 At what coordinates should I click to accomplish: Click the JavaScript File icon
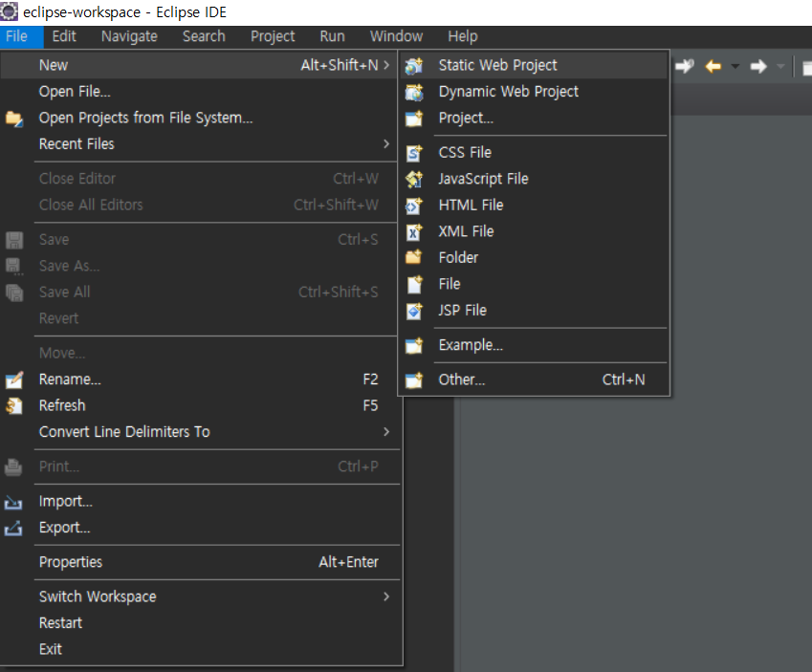coord(414,179)
